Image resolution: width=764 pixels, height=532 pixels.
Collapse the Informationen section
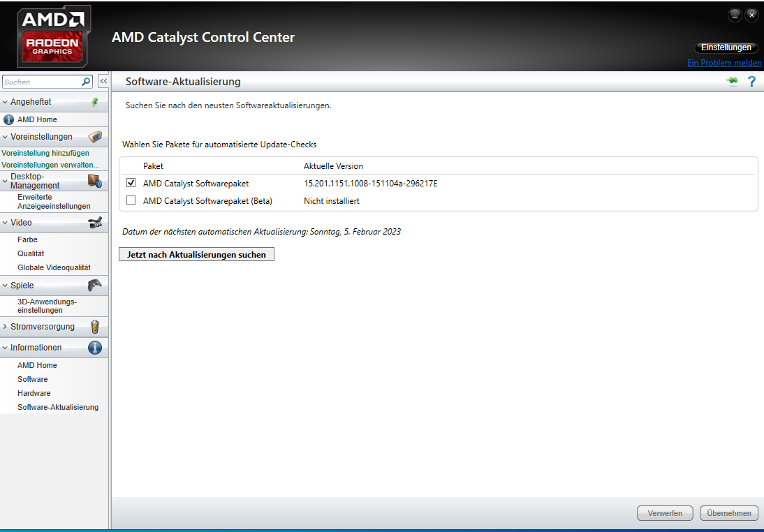[5, 348]
